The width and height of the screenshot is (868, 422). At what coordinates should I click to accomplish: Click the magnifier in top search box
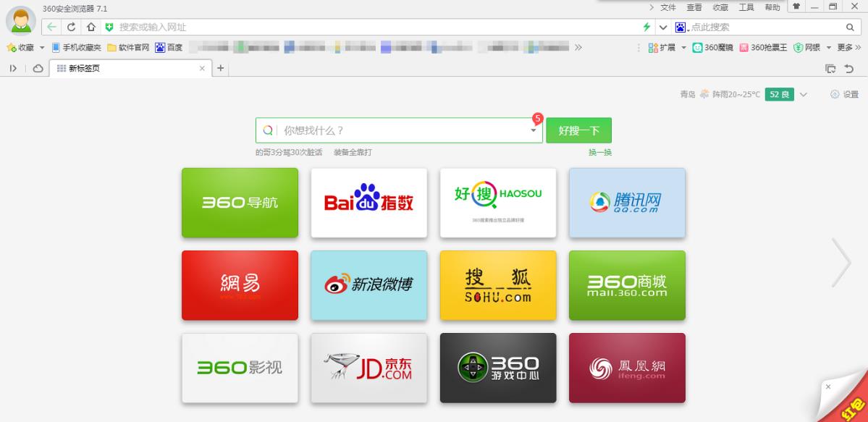point(851,27)
